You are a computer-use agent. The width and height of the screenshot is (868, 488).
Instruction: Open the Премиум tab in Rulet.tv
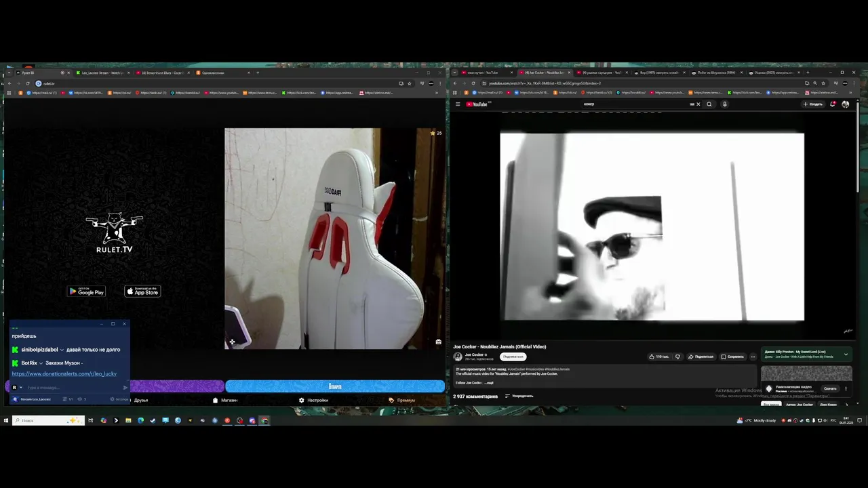pyautogui.click(x=401, y=400)
